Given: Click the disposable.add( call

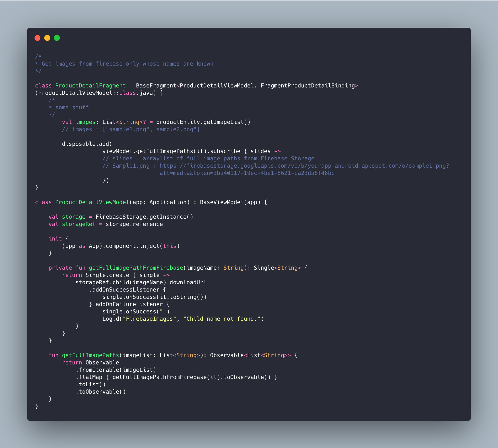Looking at the screenshot, I should (87, 144).
